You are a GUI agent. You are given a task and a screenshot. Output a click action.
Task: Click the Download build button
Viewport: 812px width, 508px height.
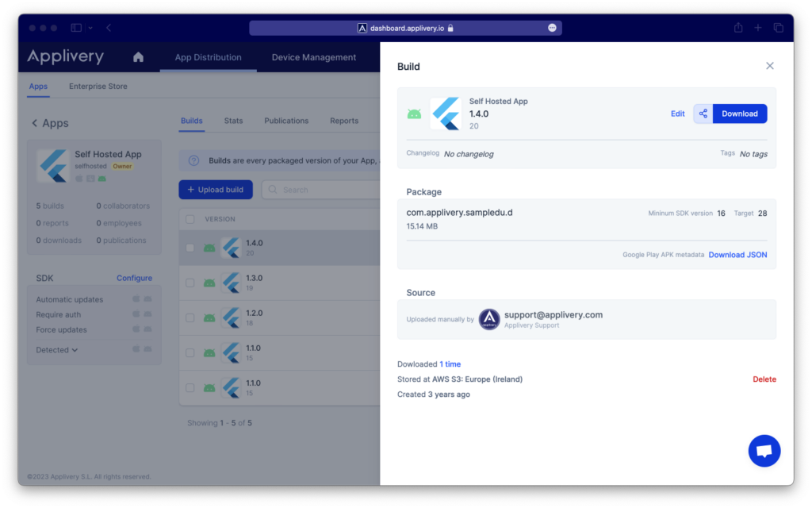coord(740,114)
